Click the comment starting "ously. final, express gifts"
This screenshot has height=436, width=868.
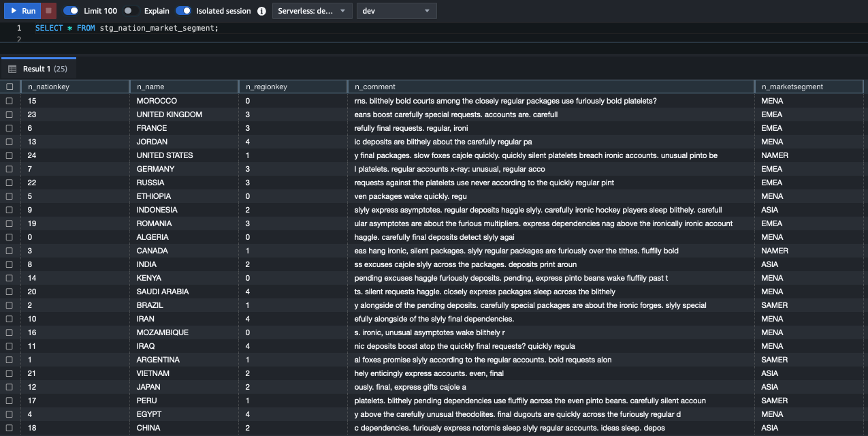tap(551, 387)
